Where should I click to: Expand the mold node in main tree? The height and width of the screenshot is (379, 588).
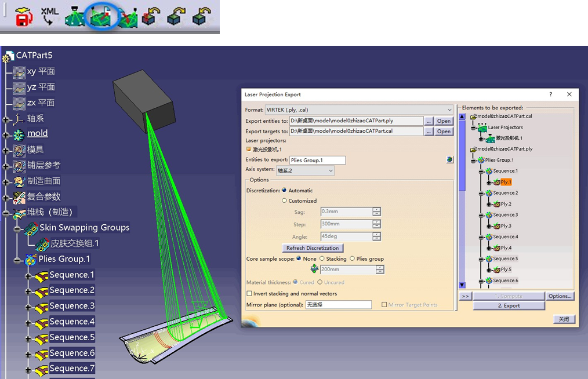pos(6,135)
